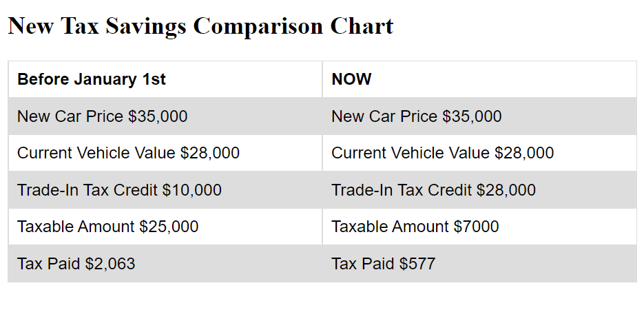Viewport: 644px width, 312px height.
Task: Select the NOW column header
Action: 479,79
